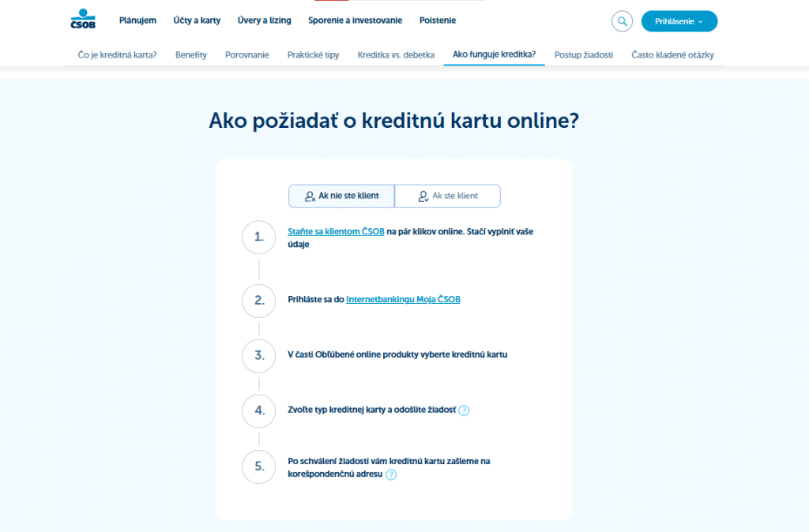Select the 'Kreditka vs. debetka' tab

[x=396, y=55]
